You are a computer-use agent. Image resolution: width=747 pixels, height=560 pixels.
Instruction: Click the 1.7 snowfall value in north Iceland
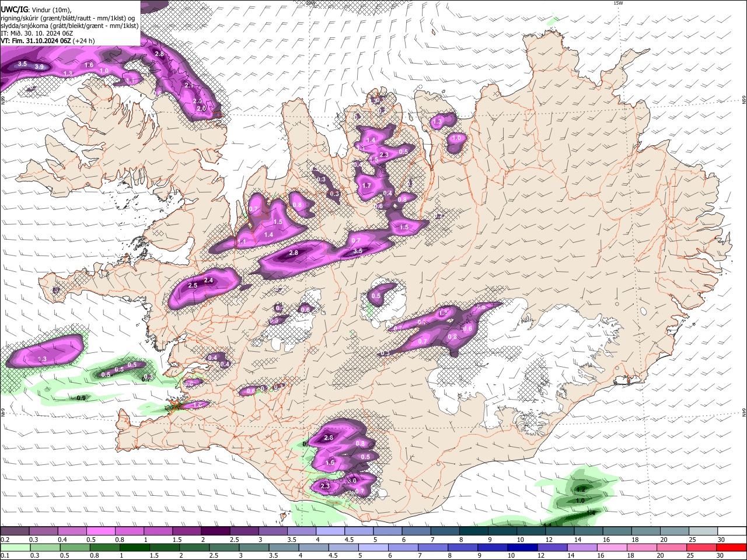[366, 186]
